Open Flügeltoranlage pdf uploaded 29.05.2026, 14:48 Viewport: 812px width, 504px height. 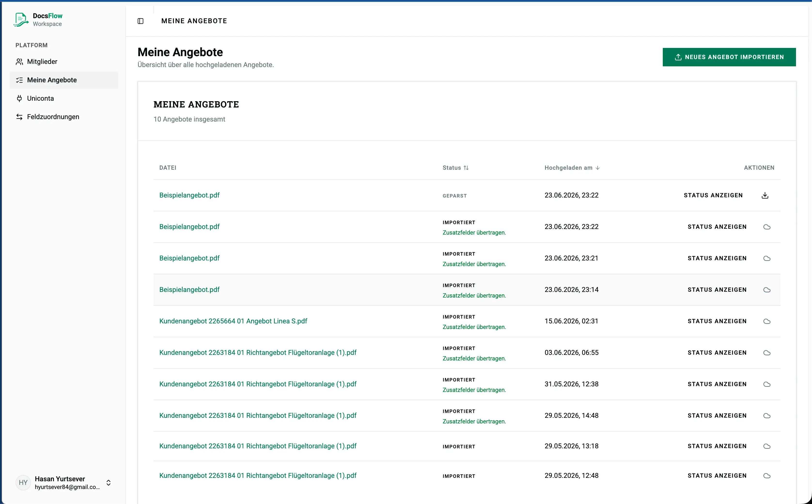pos(258,415)
